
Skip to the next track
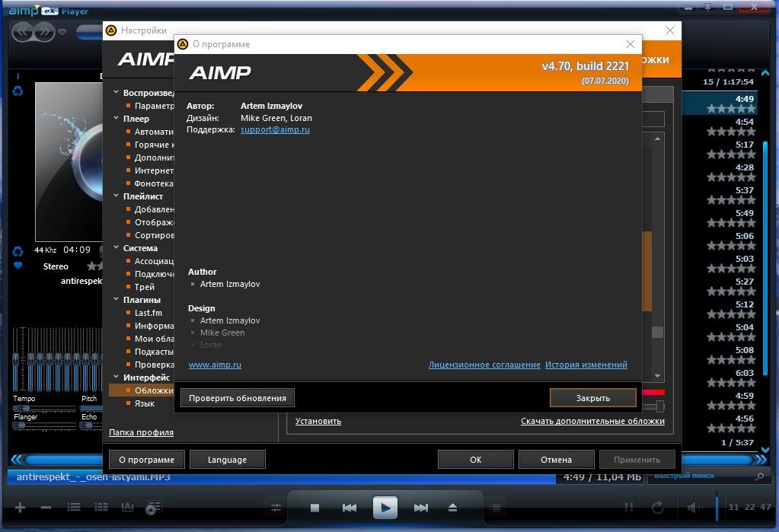tap(420, 508)
